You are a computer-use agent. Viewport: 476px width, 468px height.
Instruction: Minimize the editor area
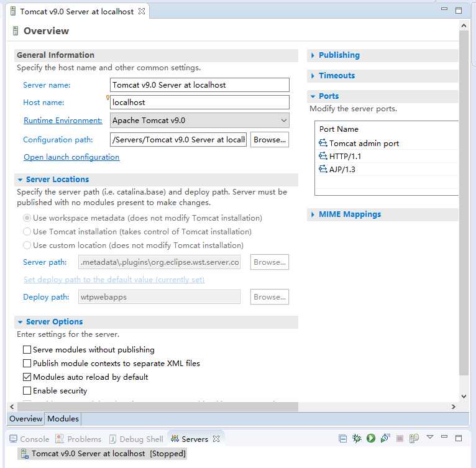pyautogui.click(x=444, y=9)
